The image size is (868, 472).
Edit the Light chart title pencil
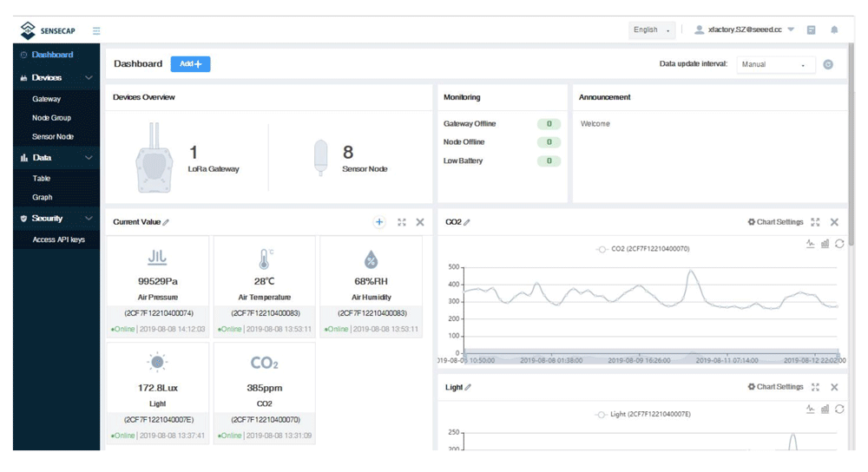pos(468,387)
